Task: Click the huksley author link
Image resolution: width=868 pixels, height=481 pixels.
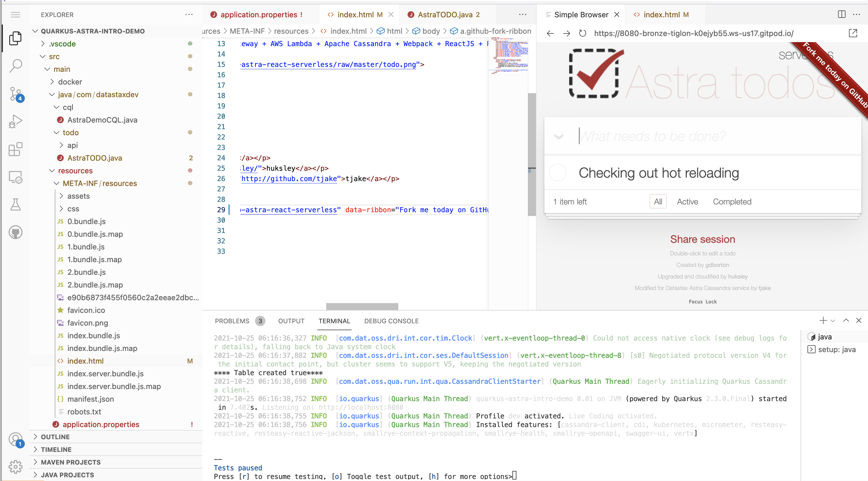Action: (x=737, y=276)
